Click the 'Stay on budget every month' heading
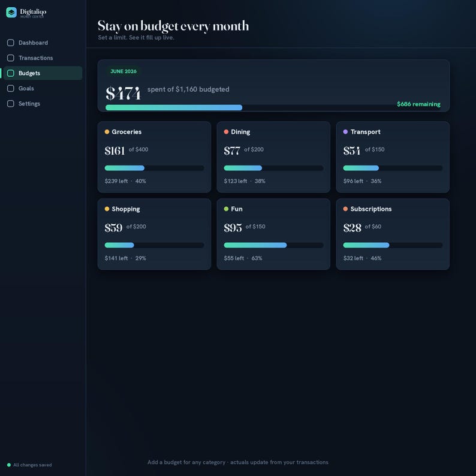Viewport: 476px width, 476px height. 173,26
